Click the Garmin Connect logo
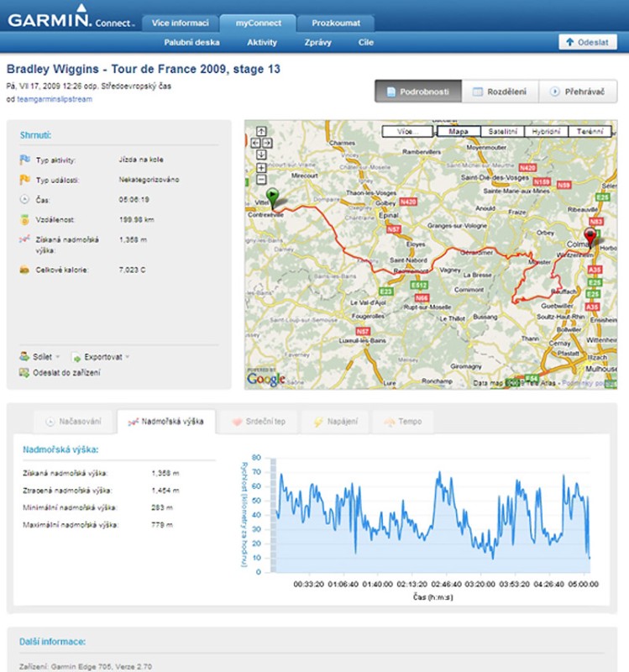The image size is (629, 672). pyautogui.click(x=71, y=16)
